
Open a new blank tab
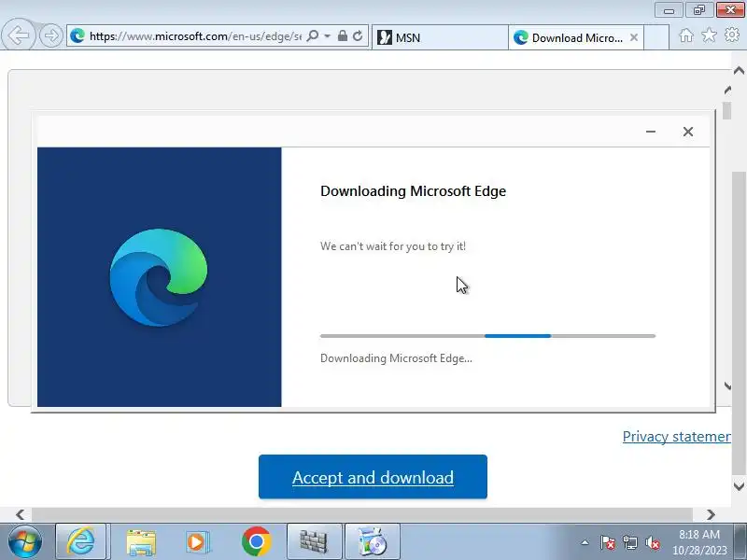click(656, 37)
